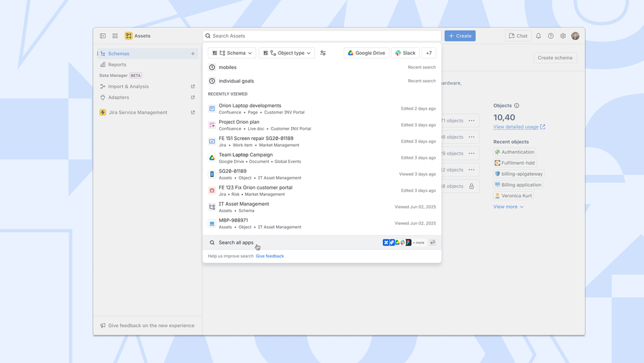644x363 pixels.
Task: Open FE 123 Fix Orion customer portal result
Action: point(322,191)
